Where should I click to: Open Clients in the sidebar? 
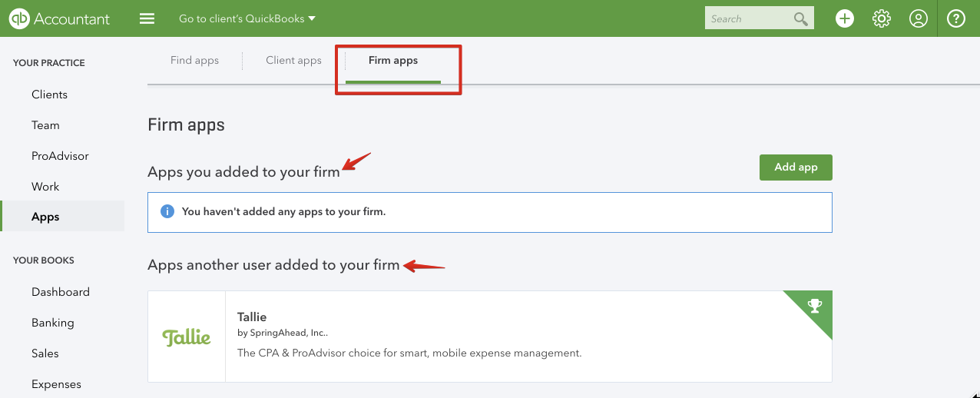(x=49, y=95)
